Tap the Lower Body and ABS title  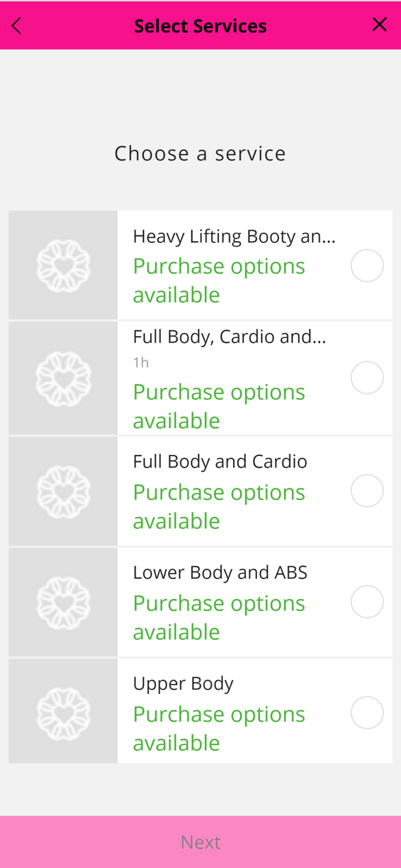220,572
